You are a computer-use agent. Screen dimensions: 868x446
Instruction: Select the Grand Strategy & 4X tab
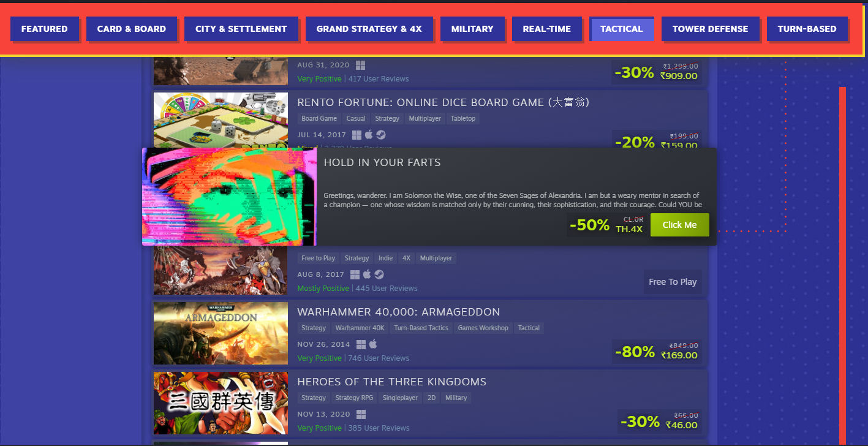(x=369, y=29)
